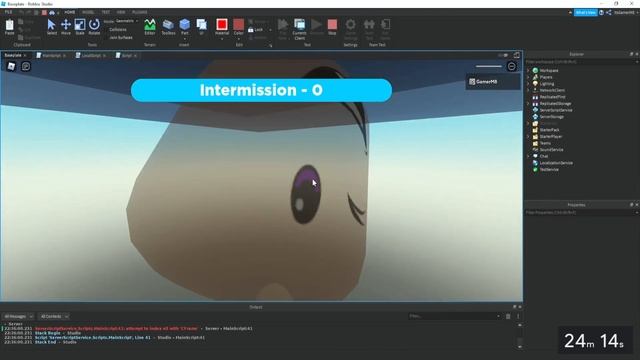Stop the running playtest
This screenshot has width=640, height=360.
pos(332,27)
